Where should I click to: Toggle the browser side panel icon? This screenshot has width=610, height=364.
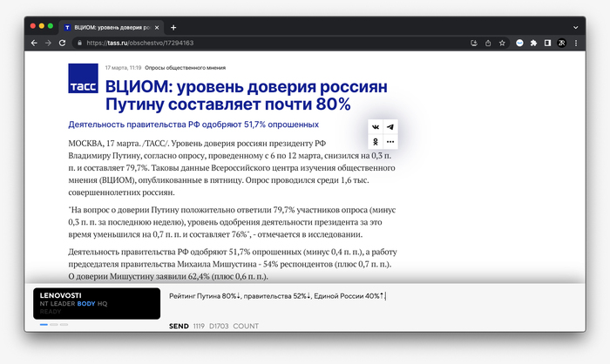547,44
